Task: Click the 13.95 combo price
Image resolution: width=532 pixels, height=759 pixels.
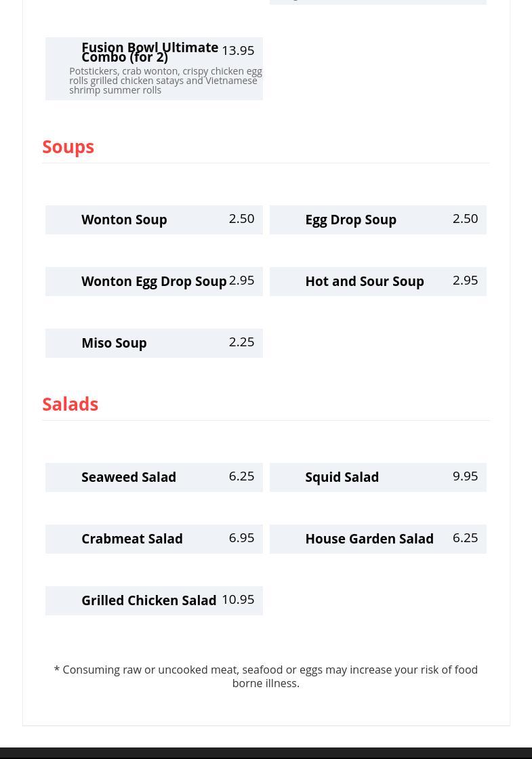Action: tap(238, 50)
